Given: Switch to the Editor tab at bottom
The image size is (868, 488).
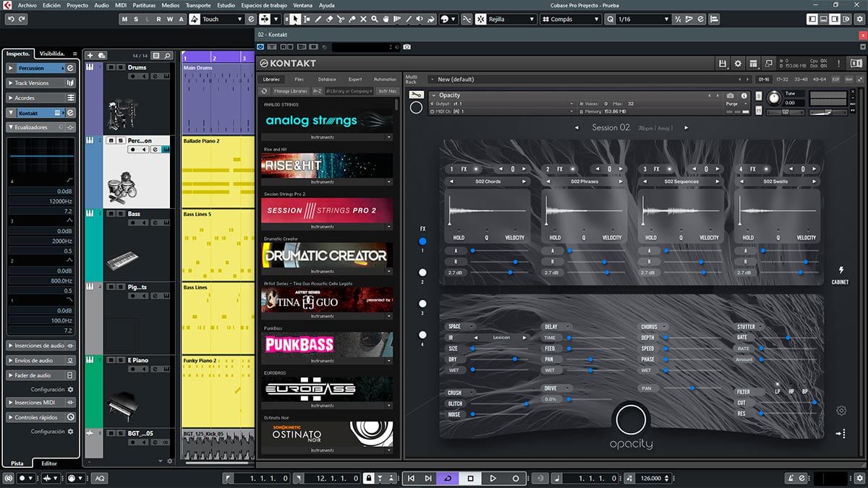Looking at the screenshot, I should [x=49, y=463].
